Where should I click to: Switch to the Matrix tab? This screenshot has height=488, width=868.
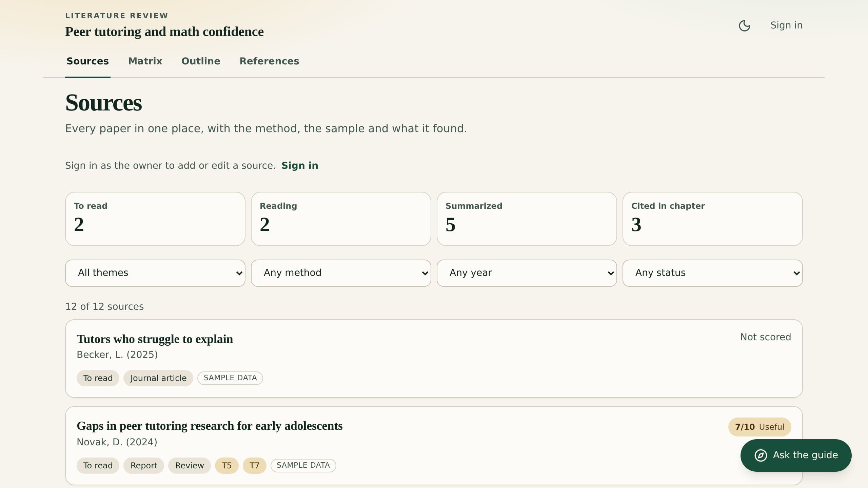(145, 61)
